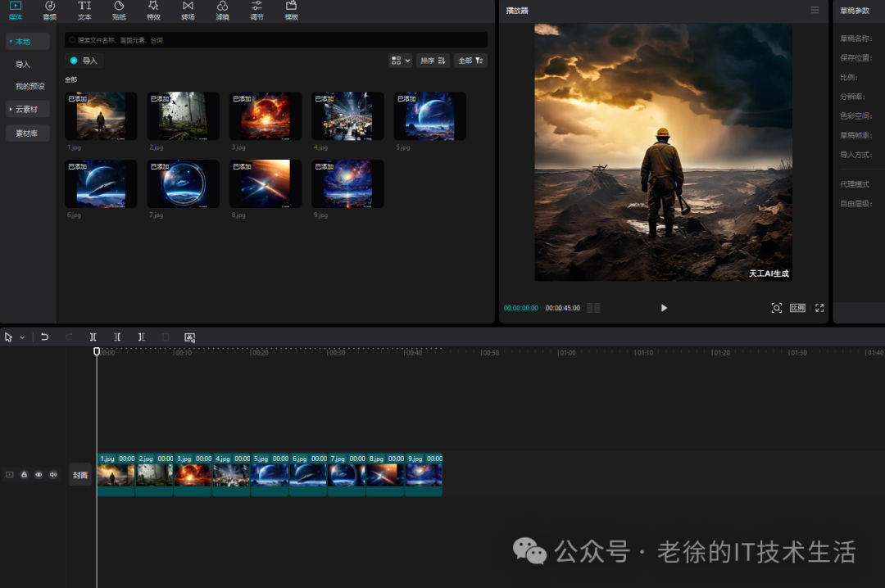Open the 排序 sort menu
Screen dimensions: 885x588
[x=433, y=61]
